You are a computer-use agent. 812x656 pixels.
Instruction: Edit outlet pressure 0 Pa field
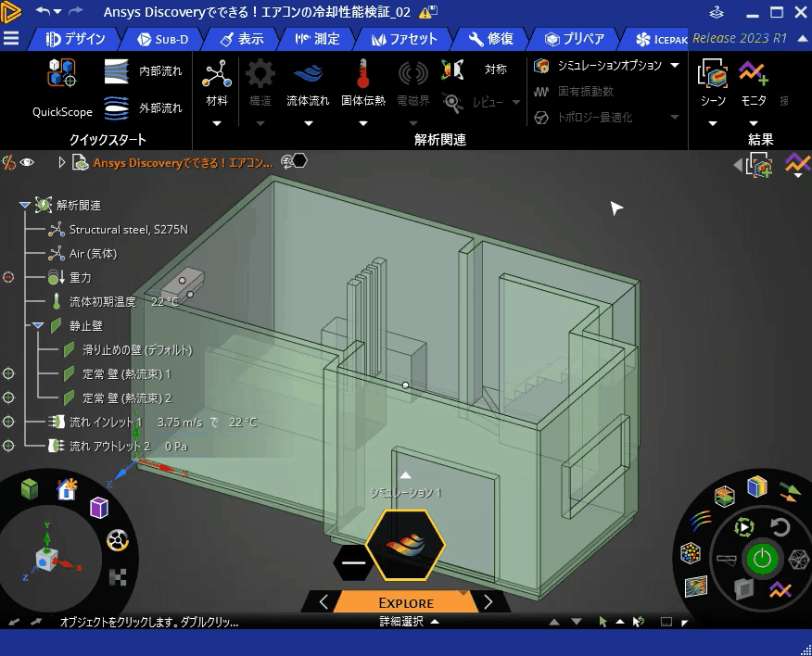click(x=176, y=447)
